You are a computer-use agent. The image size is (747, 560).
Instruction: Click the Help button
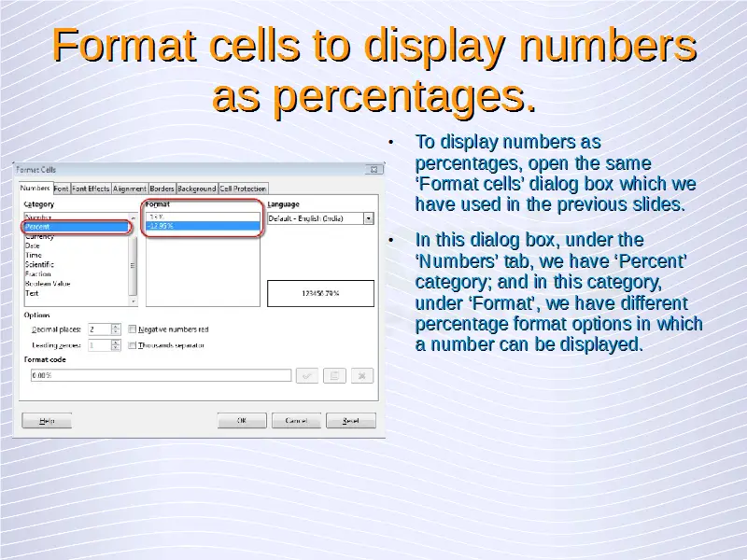click(47, 421)
